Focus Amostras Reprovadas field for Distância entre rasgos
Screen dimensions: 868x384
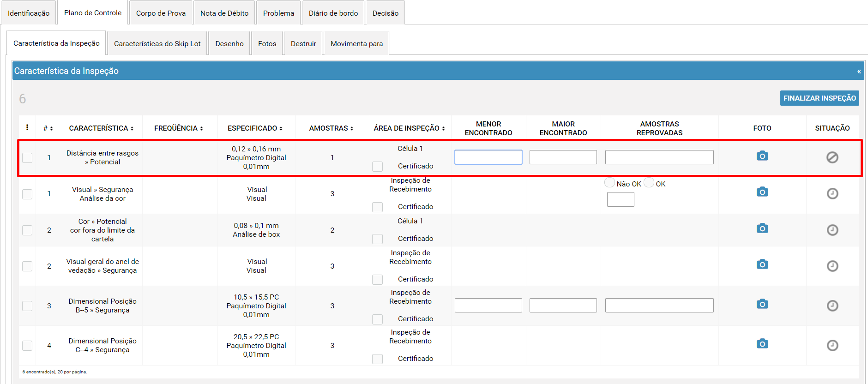pos(659,157)
